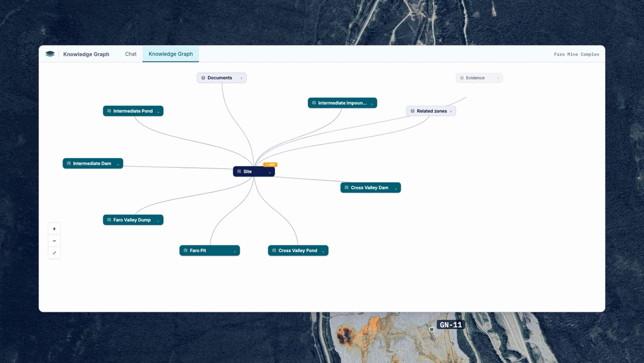The image size is (644, 363).
Task: Open the Intermediate Dam dropdown arrow
Action: 118,164
